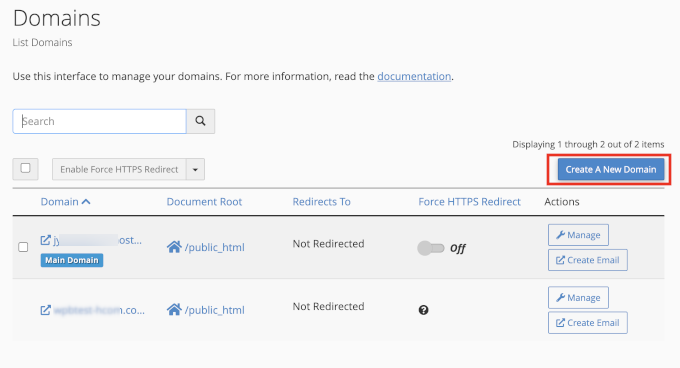Open main domain external link icon
The height and width of the screenshot is (368, 680).
click(x=46, y=240)
